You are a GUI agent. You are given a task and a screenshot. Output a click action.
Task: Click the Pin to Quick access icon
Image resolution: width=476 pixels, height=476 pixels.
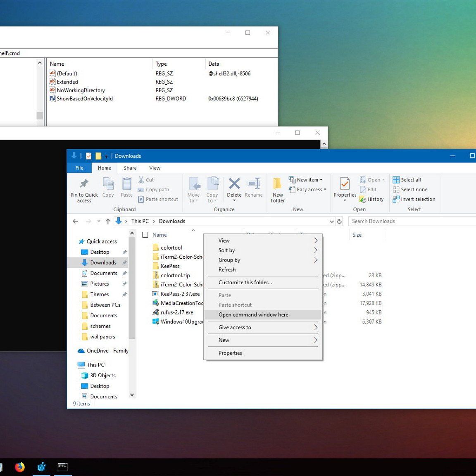point(84,184)
